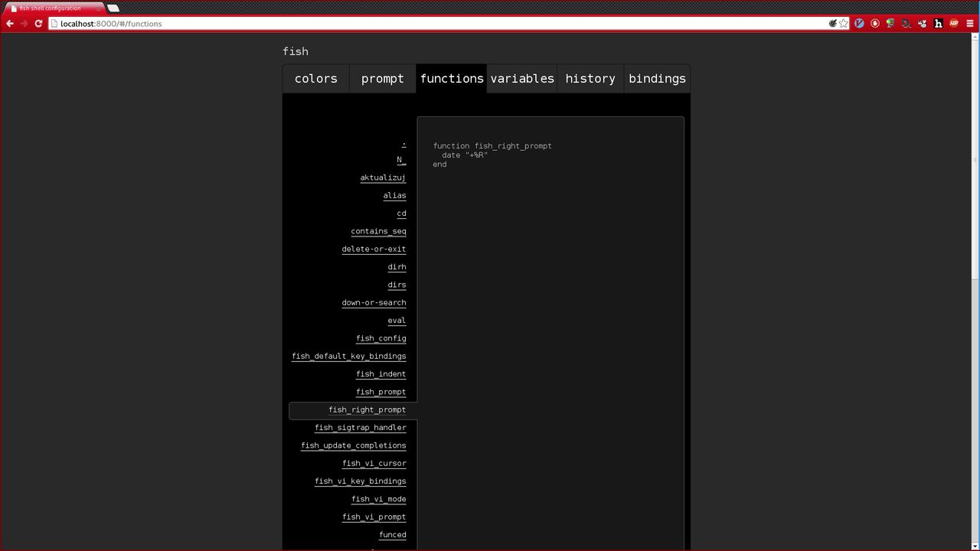The height and width of the screenshot is (551, 980).
Task: Click the dark bomb icon in address bar
Action: coord(833,24)
